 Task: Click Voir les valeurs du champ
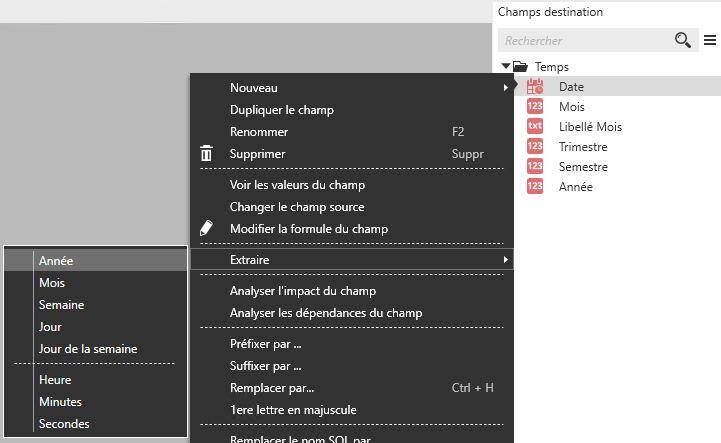point(297,185)
